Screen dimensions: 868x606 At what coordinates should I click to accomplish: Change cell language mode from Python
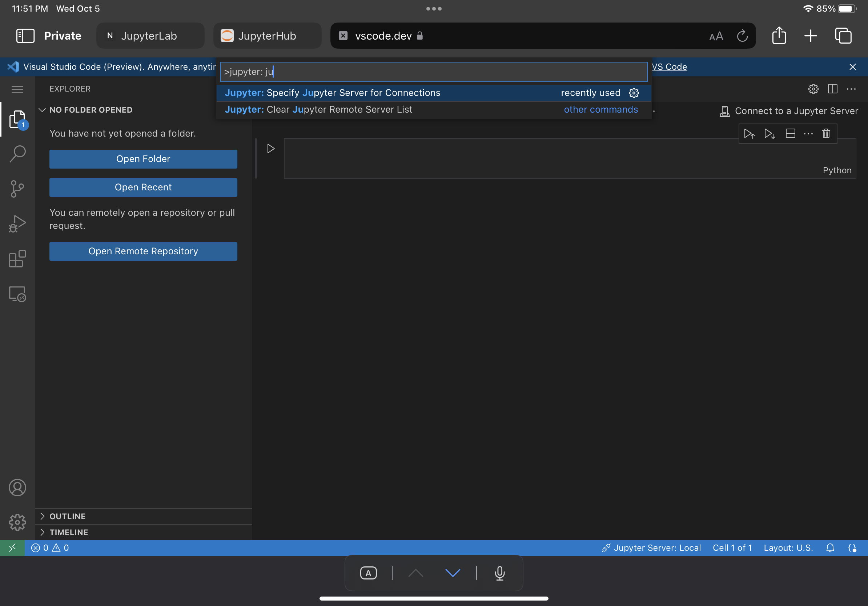837,170
